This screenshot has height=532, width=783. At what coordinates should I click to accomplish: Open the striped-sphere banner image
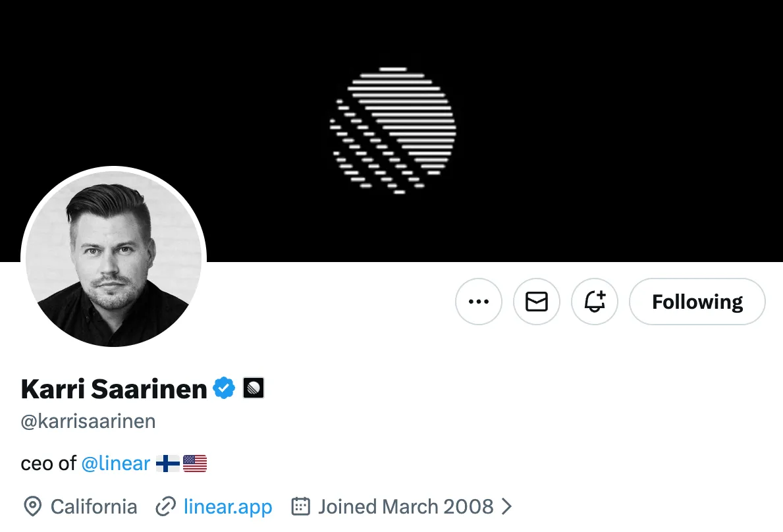[x=393, y=130]
